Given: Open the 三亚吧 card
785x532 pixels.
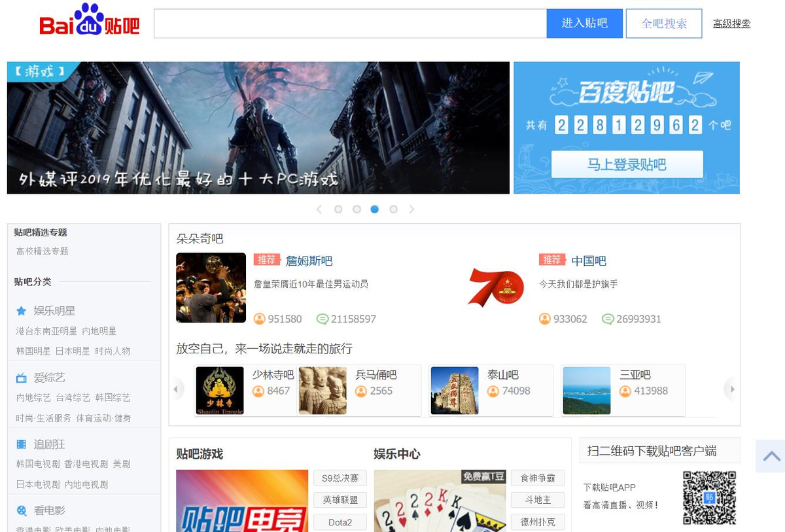Looking at the screenshot, I should tap(623, 391).
